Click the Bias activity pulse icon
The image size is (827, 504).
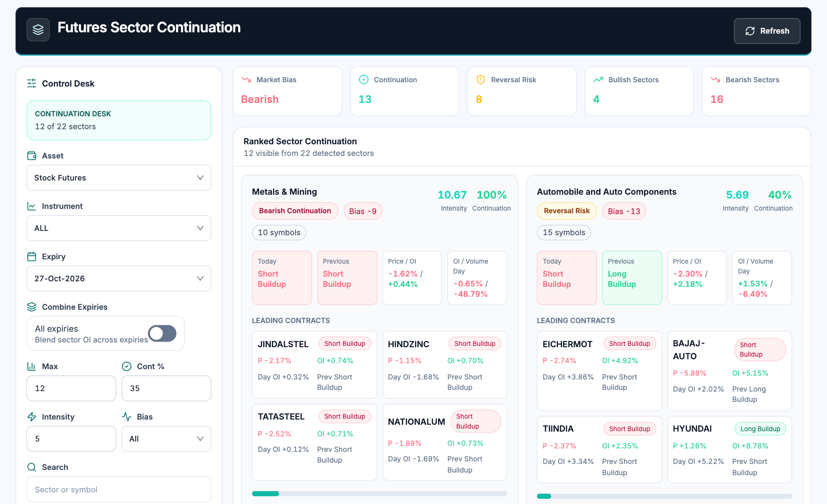point(127,417)
